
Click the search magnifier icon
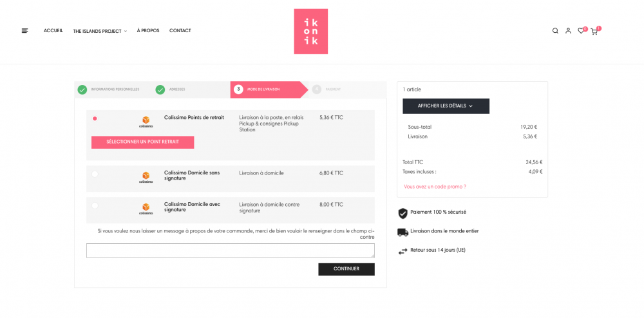pyautogui.click(x=555, y=31)
